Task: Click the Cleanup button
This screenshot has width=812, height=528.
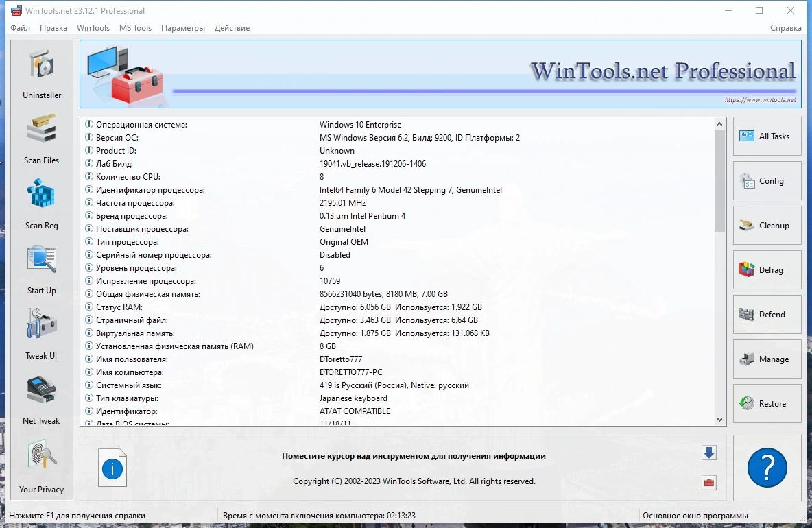Action: [767, 225]
